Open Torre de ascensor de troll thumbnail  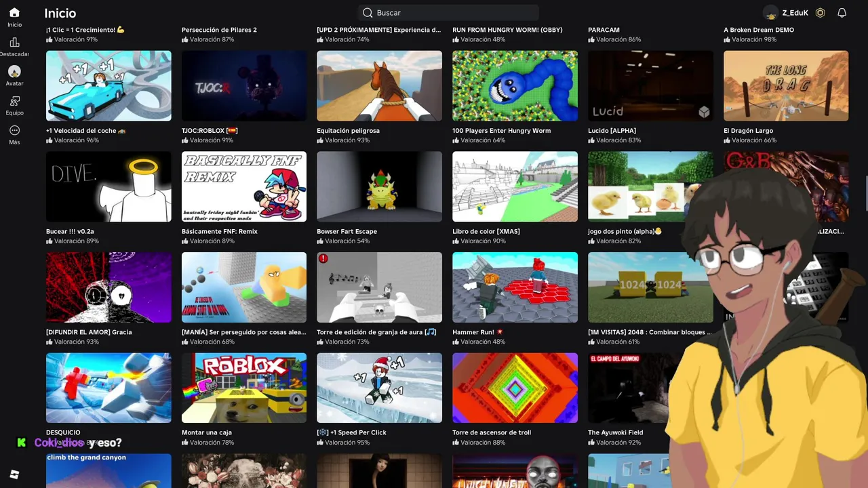click(x=515, y=388)
